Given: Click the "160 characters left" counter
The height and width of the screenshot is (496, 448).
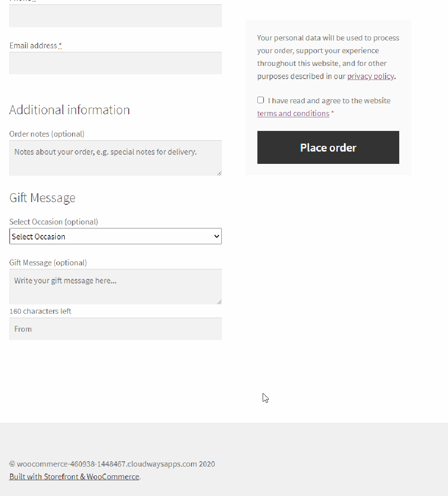Looking at the screenshot, I should coord(40,311).
